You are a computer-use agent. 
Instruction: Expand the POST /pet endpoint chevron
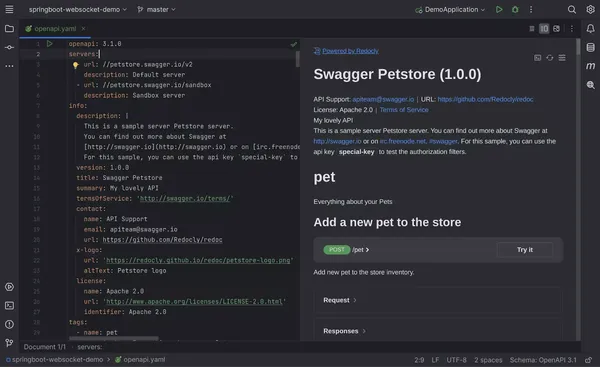tap(367, 250)
